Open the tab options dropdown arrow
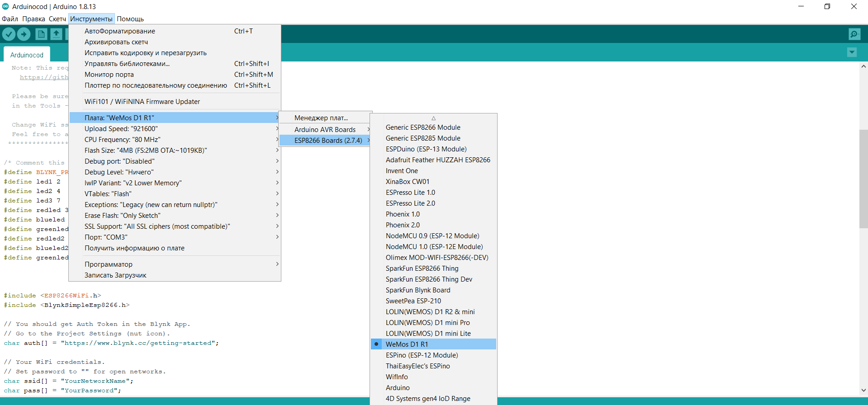868x405 pixels. (852, 52)
